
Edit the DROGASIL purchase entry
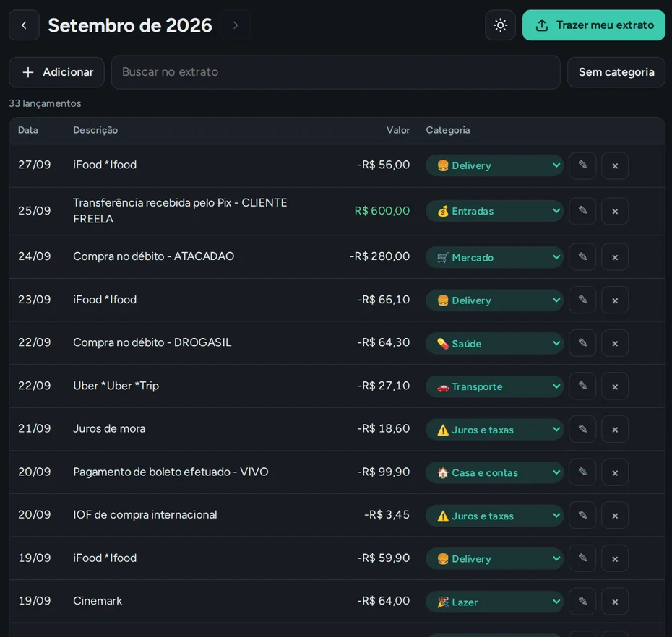tap(582, 343)
